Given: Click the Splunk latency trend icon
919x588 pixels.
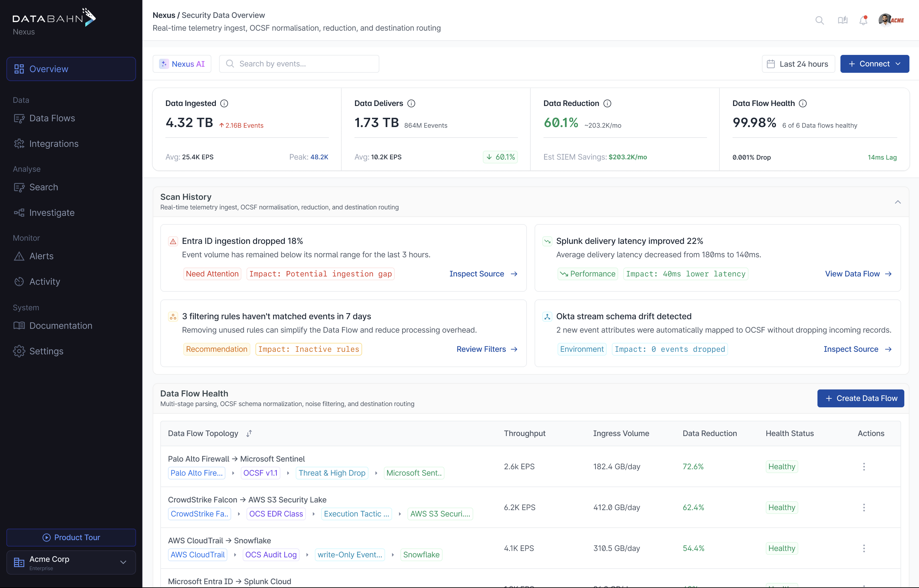Looking at the screenshot, I should click(547, 241).
